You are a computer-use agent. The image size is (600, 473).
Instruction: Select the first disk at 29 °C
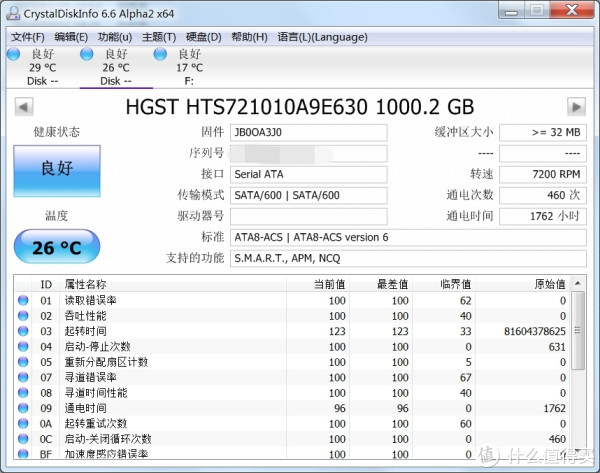[x=42, y=67]
